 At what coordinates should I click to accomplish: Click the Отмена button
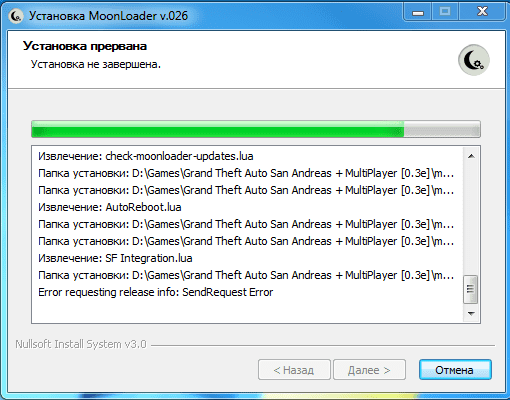(455, 370)
